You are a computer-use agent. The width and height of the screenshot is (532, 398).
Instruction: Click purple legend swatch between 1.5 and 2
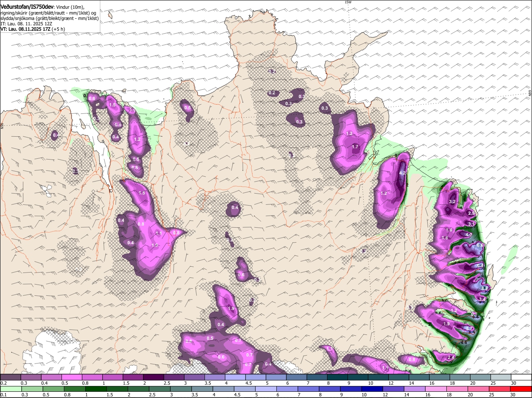coord(133,377)
